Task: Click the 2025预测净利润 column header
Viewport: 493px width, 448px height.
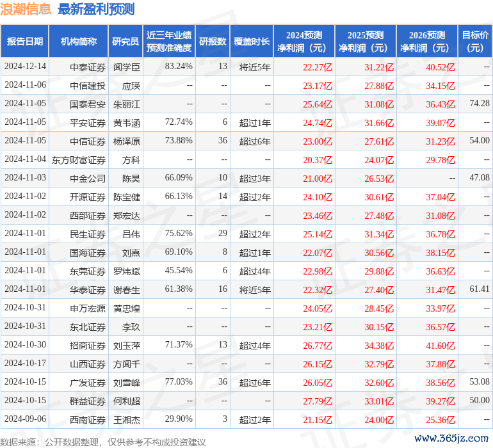Action: coord(366,41)
